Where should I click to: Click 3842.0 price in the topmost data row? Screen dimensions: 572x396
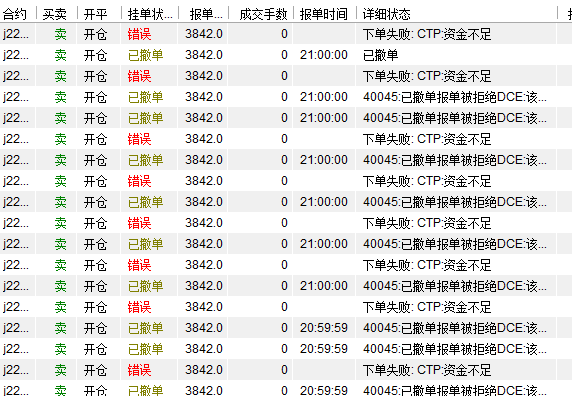coord(204,34)
